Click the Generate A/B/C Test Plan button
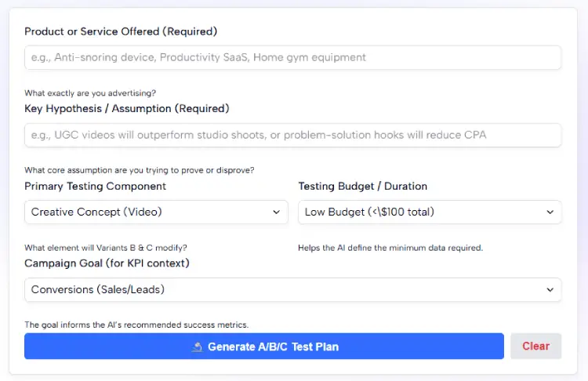588x381 pixels. coord(264,347)
